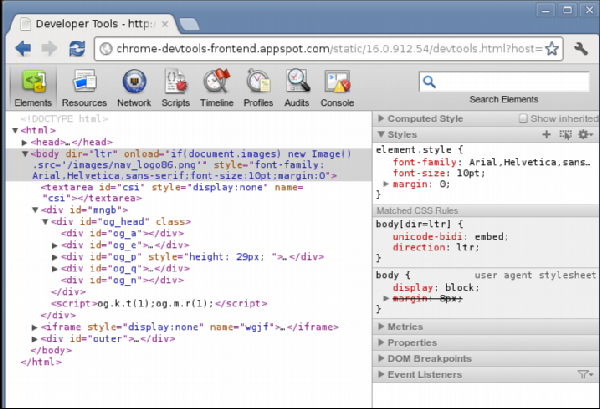Click the browser forward arrow
Image resolution: width=600 pixels, height=409 pixels.
click(49, 49)
